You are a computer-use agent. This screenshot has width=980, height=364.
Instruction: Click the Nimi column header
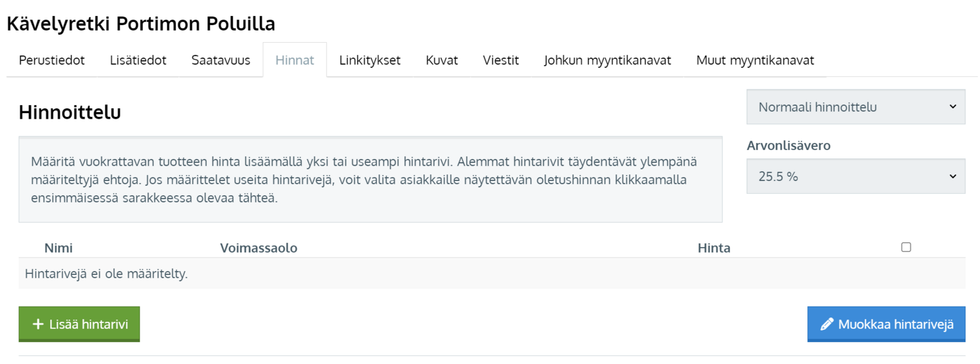pos(58,248)
